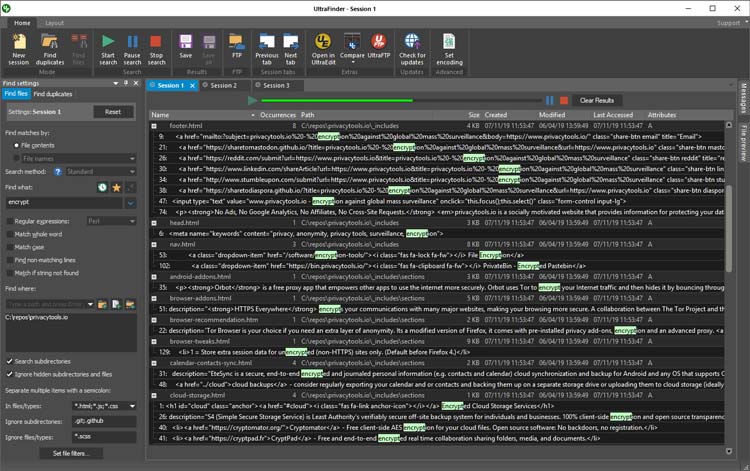Click the Set file filters button
This screenshot has width=750, height=471.
coord(71,453)
